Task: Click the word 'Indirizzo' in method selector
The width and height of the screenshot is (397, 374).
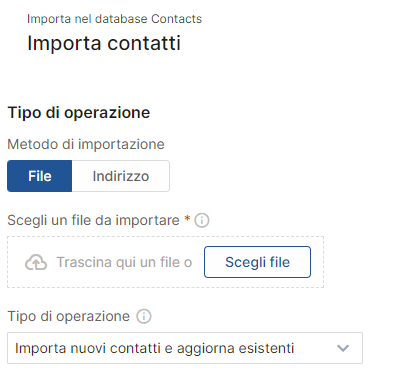Action: click(121, 176)
